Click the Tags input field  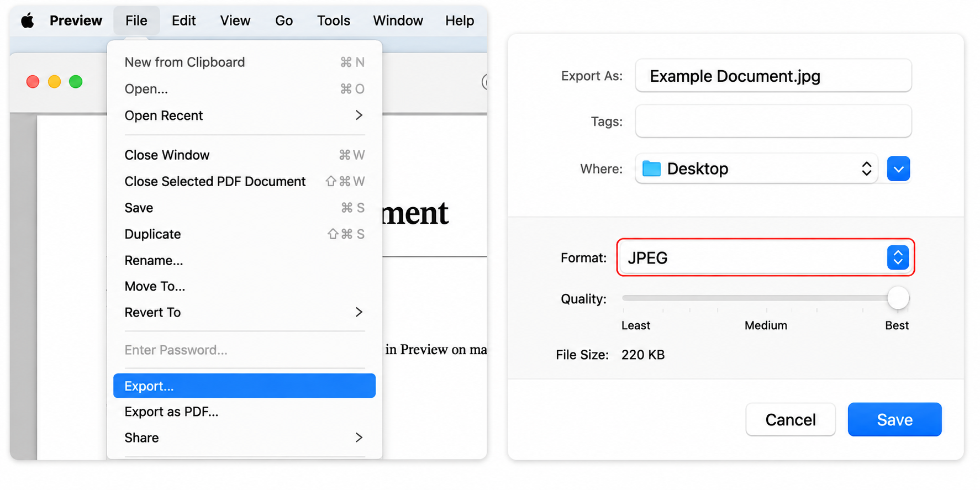pyautogui.click(x=773, y=121)
